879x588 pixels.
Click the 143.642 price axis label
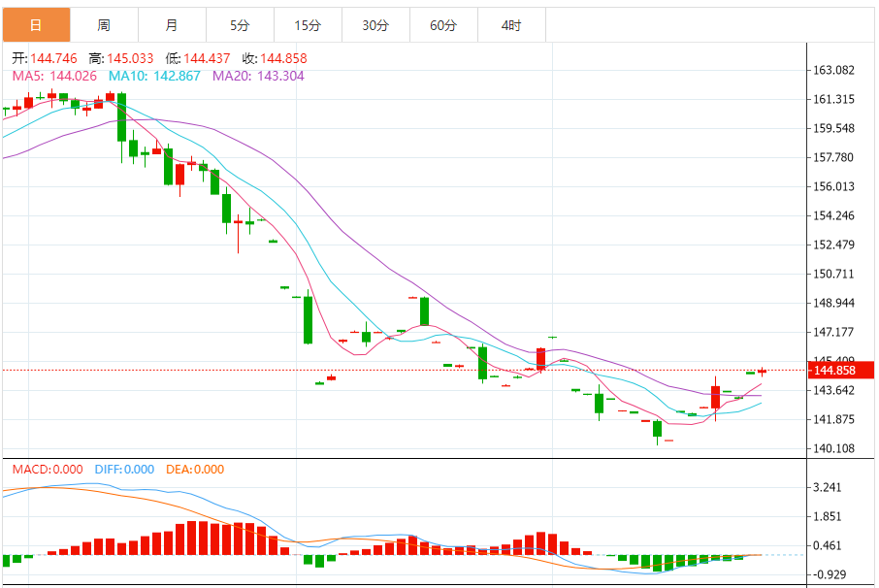(x=833, y=390)
